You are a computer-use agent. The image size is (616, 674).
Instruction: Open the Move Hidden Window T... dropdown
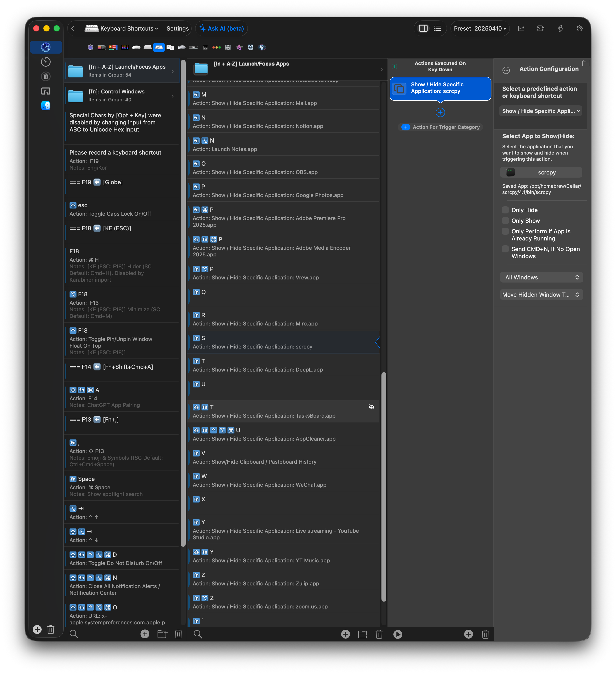pos(541,294)
